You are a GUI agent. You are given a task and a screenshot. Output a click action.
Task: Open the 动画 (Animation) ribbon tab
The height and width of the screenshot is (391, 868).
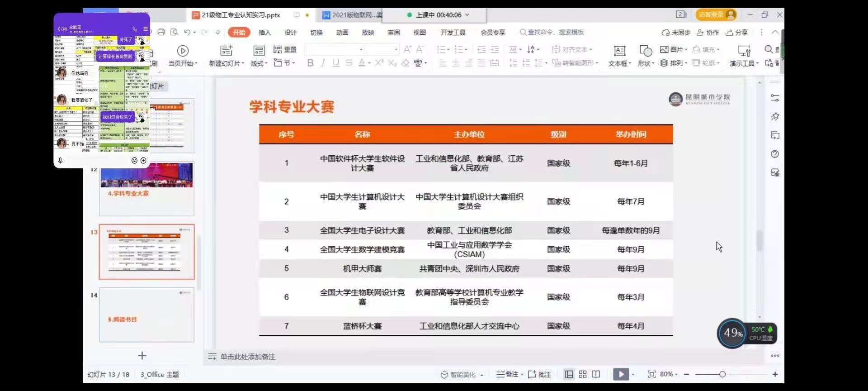pos(342,32)
